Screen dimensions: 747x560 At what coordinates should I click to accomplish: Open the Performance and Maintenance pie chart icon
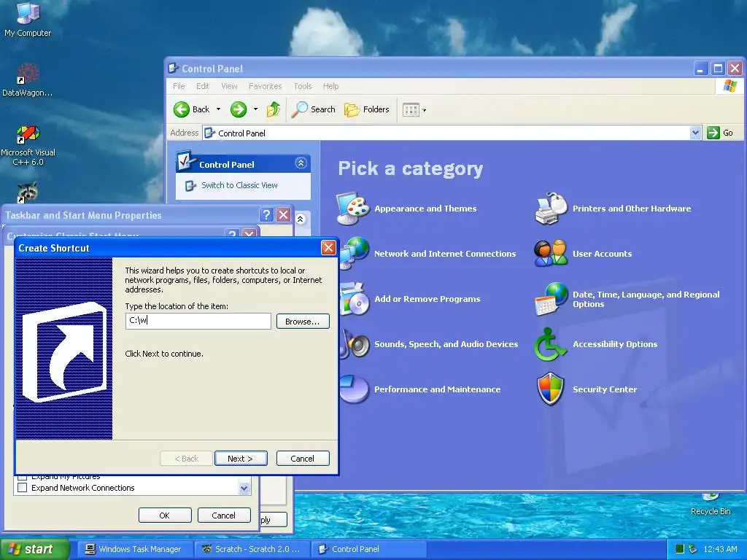355,389
